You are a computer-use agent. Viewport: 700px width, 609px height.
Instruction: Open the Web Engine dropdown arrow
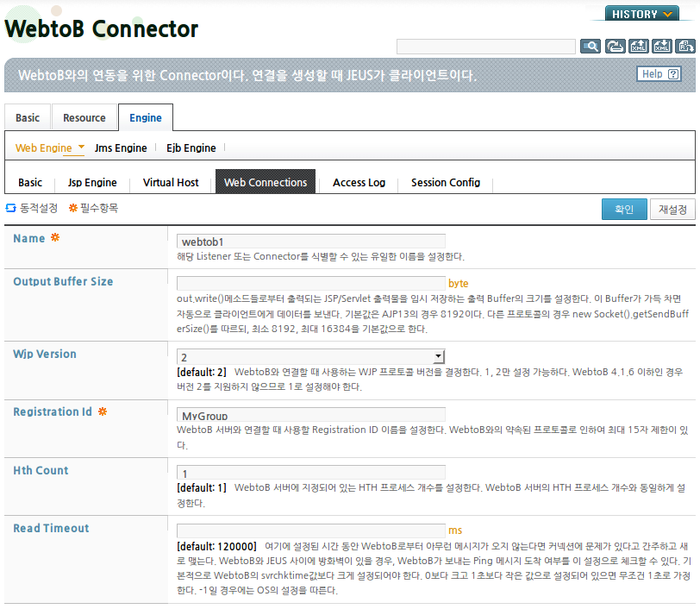[81, 146]
